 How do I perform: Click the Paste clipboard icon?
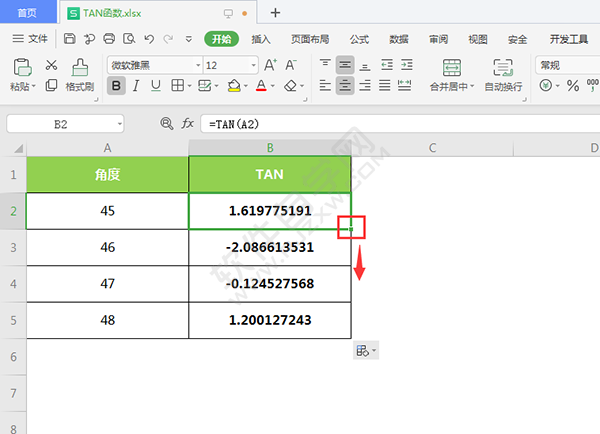click(22, 67)
